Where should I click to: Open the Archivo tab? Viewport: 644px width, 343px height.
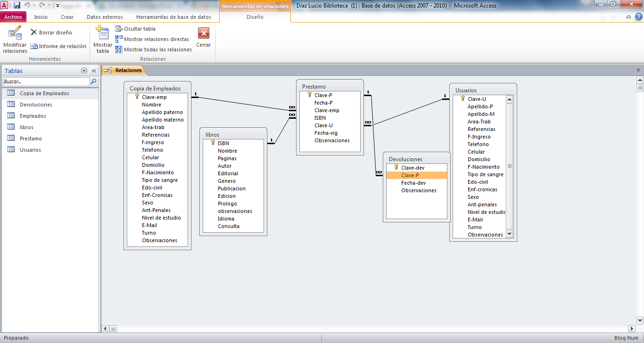[13, 17]
